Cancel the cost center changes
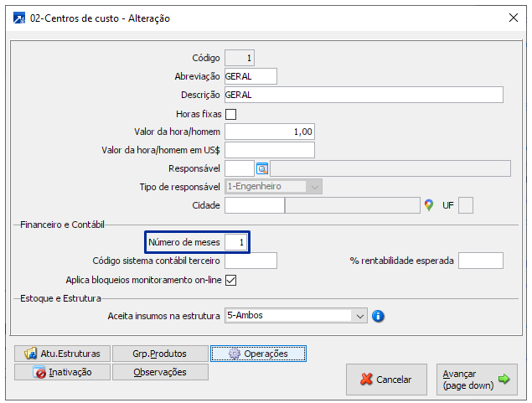Screen dimensions: 532x403 pos(386,380)
